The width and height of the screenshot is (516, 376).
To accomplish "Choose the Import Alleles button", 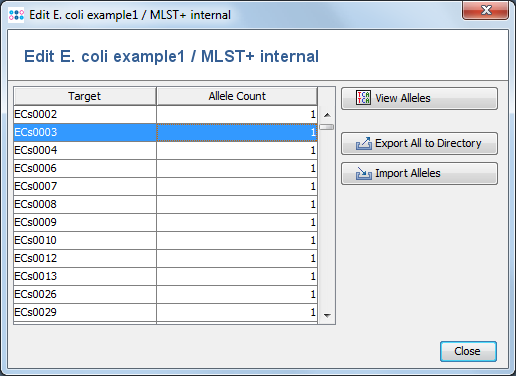I will point(419,173).
